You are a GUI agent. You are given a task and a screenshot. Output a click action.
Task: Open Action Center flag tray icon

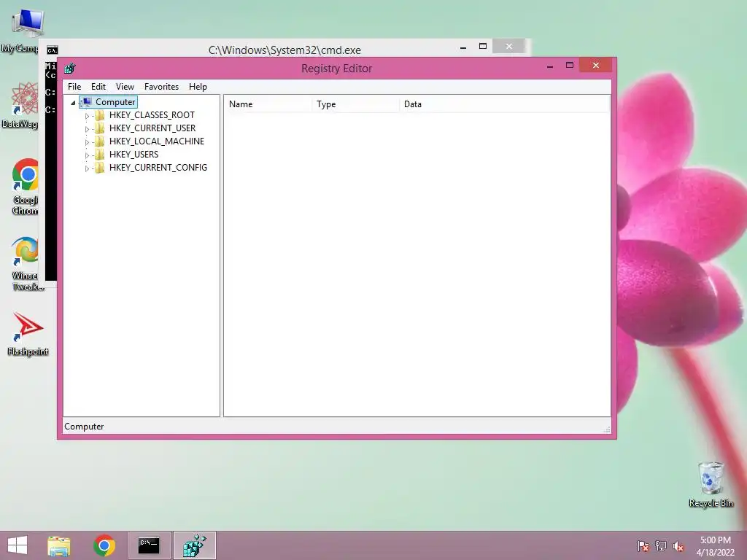pyautogui.click(x=643, y=545)
